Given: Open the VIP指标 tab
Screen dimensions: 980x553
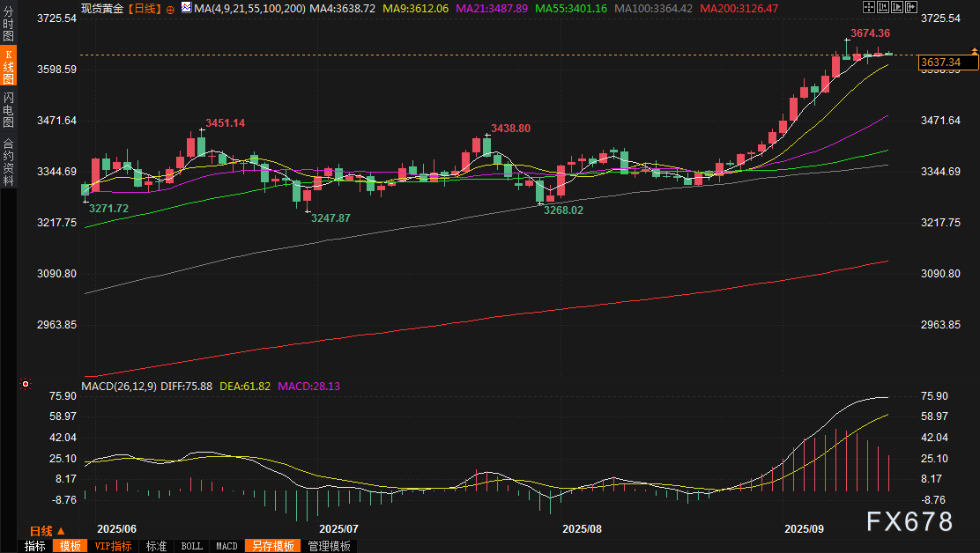Looking at the screenshot, I should [x=113, y=546].
